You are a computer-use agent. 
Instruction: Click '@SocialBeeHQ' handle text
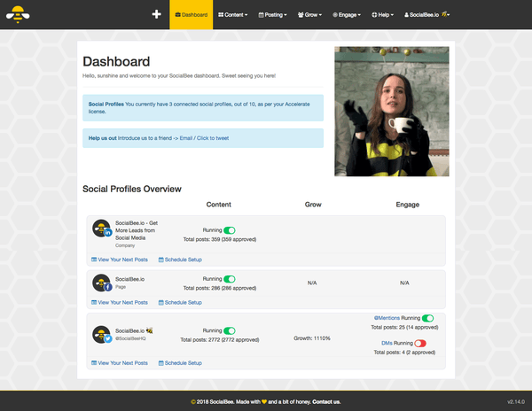pos(130,338)
